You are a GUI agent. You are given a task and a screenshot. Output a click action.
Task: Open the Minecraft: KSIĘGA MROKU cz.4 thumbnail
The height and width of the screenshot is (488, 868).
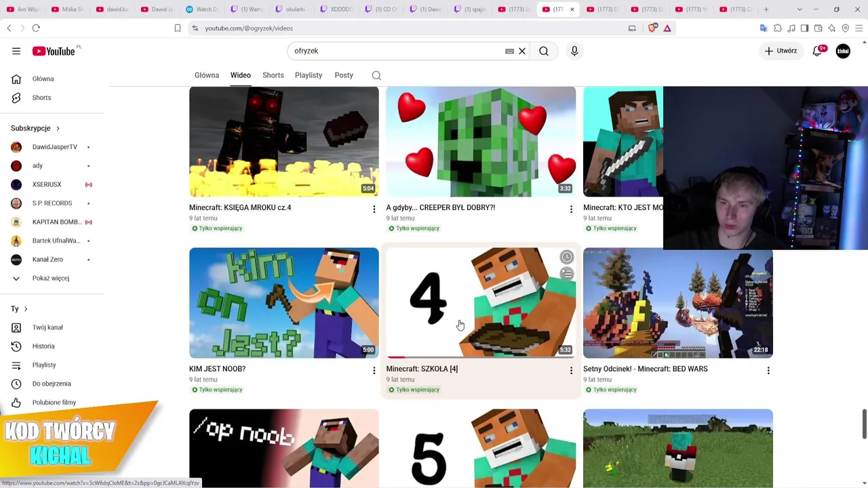click(284, 142)
